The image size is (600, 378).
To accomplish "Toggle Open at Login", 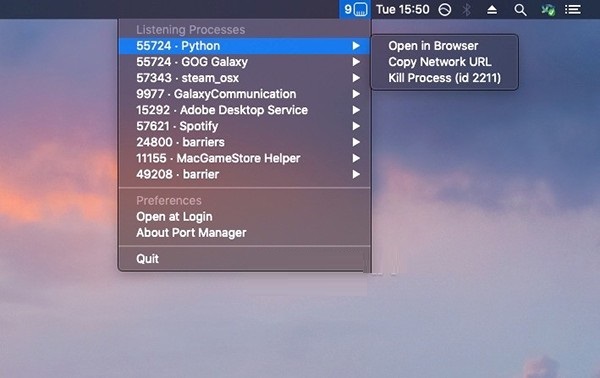I will 244,217.
